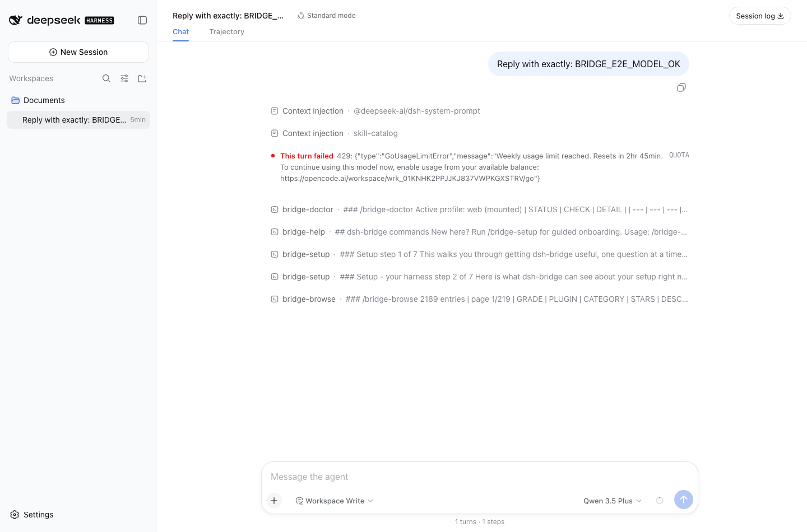Click icon beside skill-catalog context injection
The width and height of the screenshot is (807, 532).
point(275,133)
